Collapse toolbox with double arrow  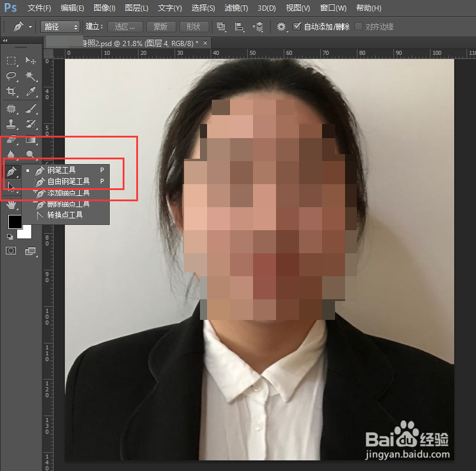click(x=5, y=40)
